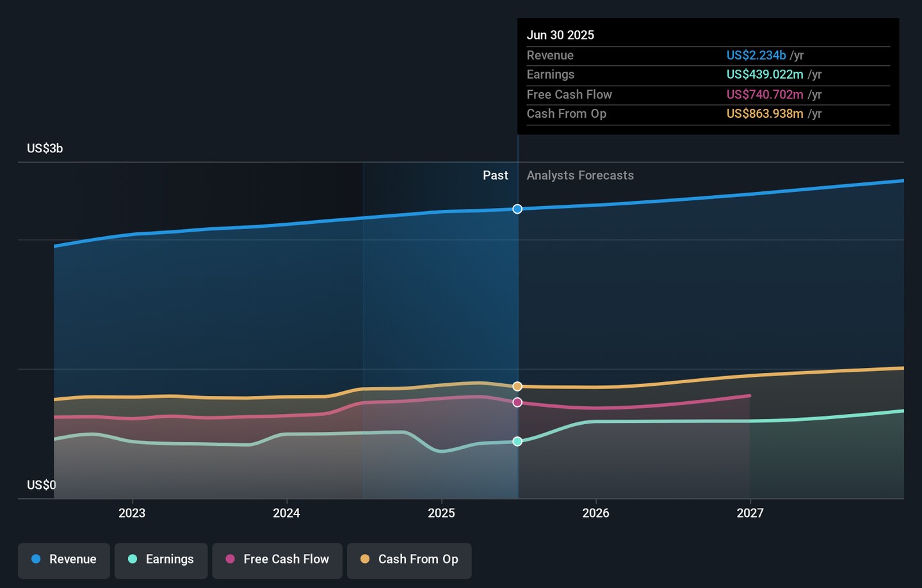Toggle the Cash From Op legend button
This screenshot has width=922, height=588.
coord(409,560)
